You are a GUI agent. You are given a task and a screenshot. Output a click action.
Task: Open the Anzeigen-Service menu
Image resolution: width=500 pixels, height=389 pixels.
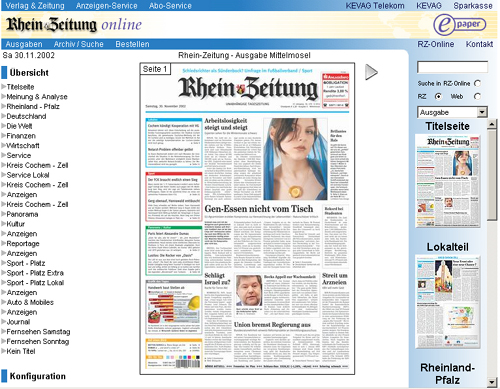tap(107, 6)
